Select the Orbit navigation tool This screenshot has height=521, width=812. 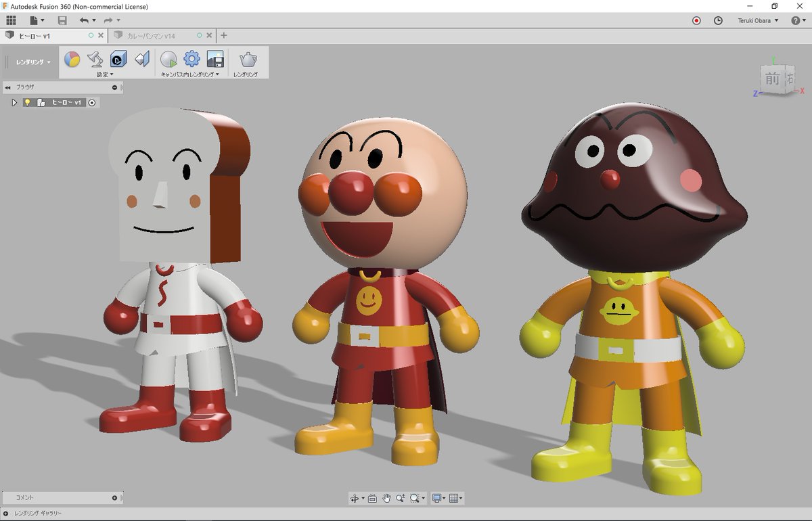[355, 499]
